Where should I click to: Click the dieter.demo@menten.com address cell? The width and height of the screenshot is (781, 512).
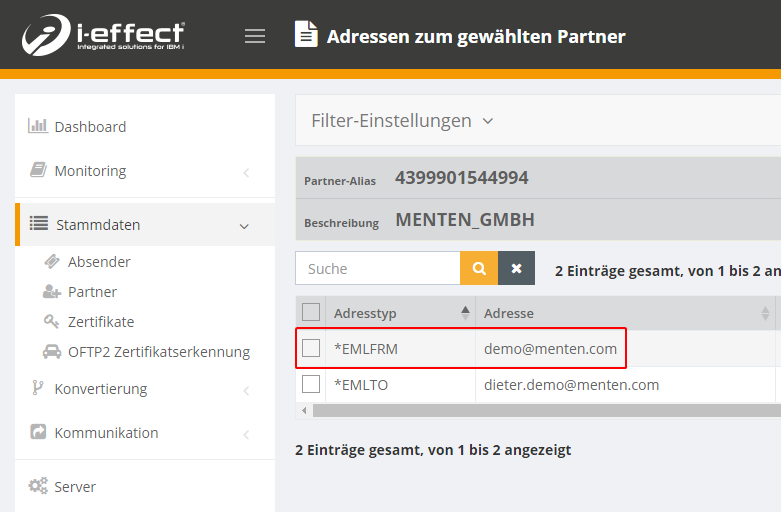point(571,385)
